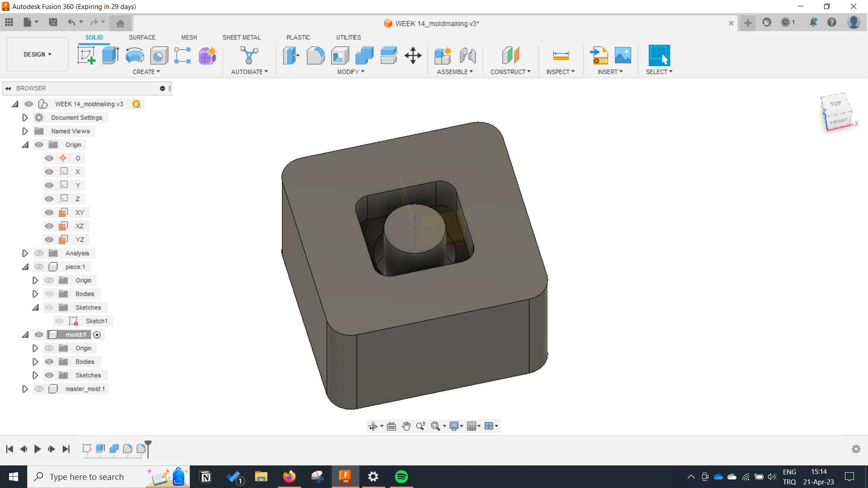Open the Automate tool icon
The width and height of the screenshot is (868, 488).
coord(249,56)
